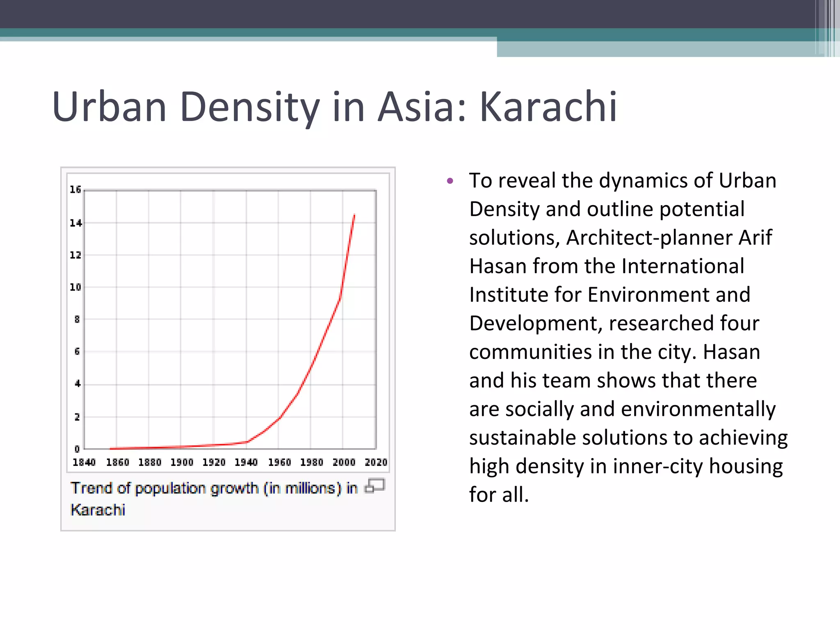This screenshot has width=840, height=630.
Task: Click the word 'Karachi' in the chart caption
Action: coord(98,510)
